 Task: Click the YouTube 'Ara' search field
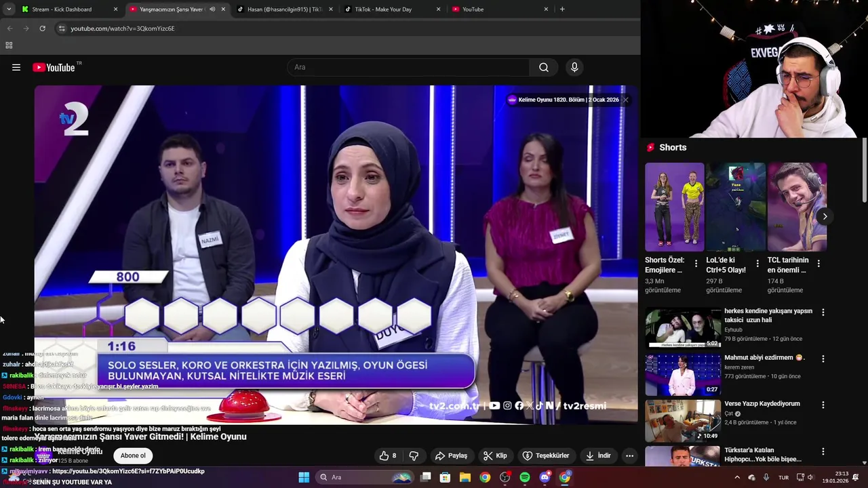click(x=409, y=67)
